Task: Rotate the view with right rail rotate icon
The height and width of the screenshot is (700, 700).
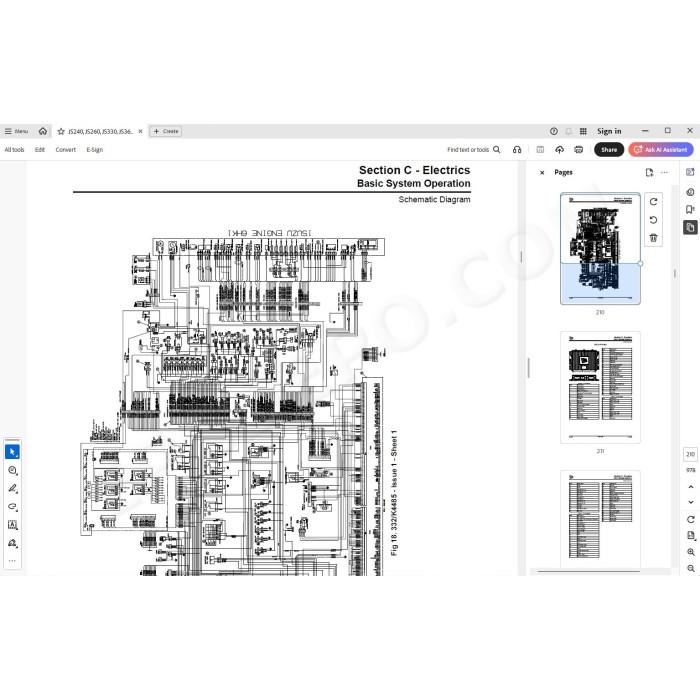Action: coord(691,520)
